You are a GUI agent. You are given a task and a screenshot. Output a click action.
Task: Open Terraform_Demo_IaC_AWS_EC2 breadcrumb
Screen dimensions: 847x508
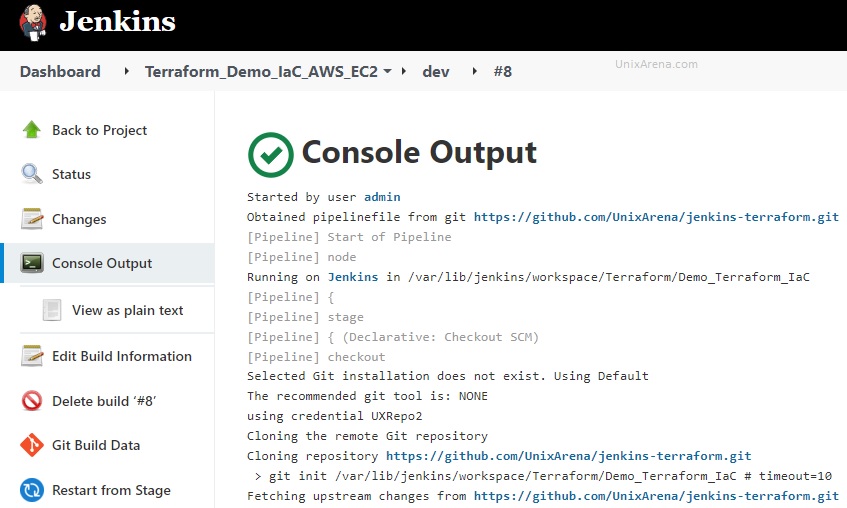click(261, 71)
